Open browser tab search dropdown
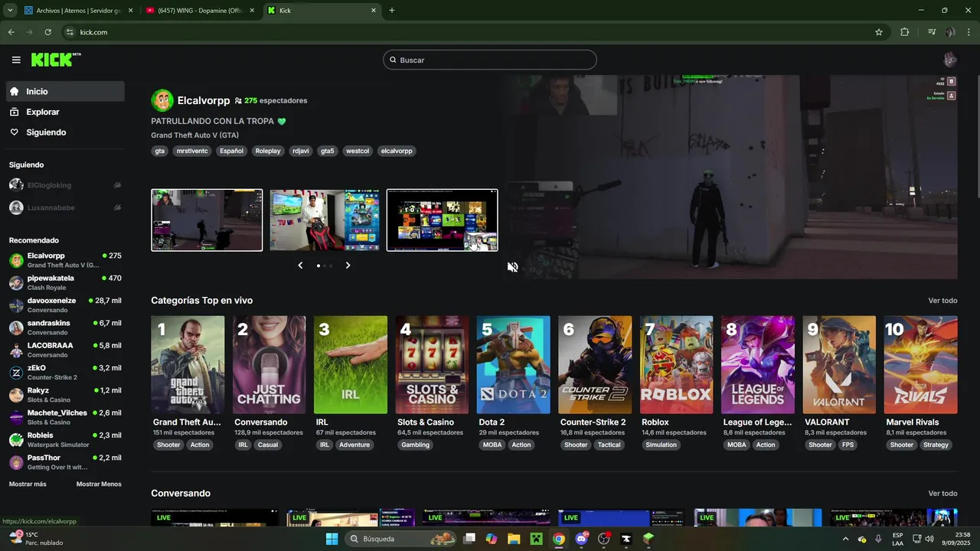This screenshot has height=551, width=980. coord(10,11)
